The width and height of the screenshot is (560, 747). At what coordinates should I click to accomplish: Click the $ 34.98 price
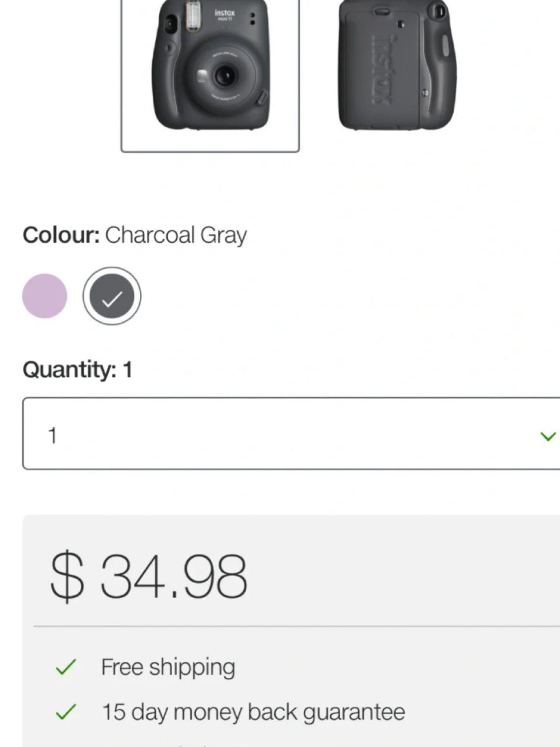pyautogui.click(x=149, y=577)
